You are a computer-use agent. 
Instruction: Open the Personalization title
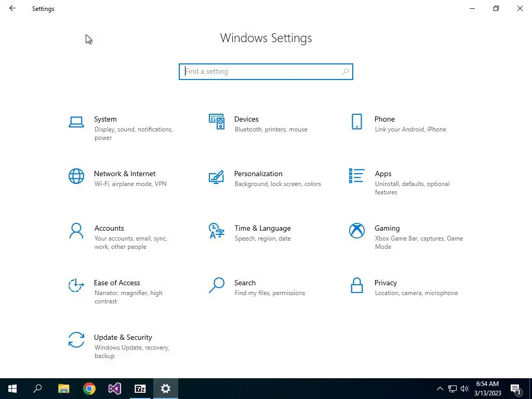[x=258, y=174]
